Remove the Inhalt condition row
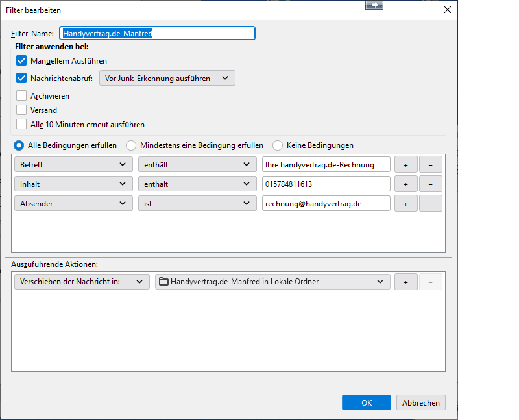The image size is (519, 420). coord(431,184)
